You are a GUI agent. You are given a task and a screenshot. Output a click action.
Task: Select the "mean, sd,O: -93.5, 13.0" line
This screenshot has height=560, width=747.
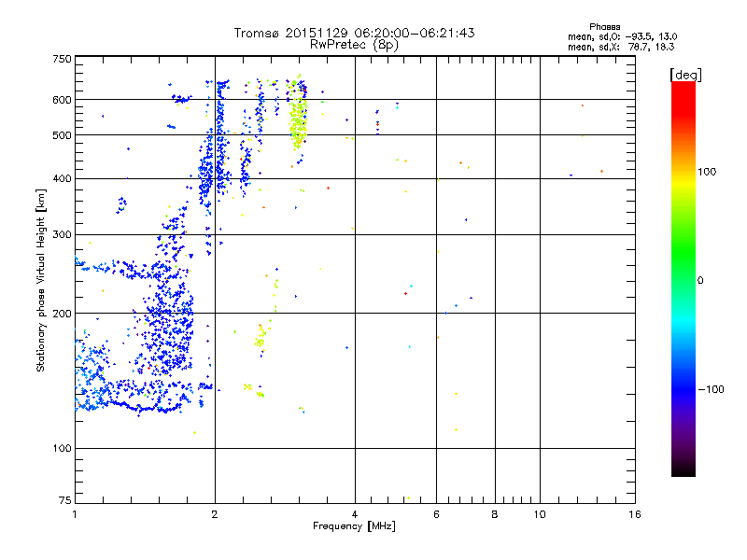coord(622,36)
